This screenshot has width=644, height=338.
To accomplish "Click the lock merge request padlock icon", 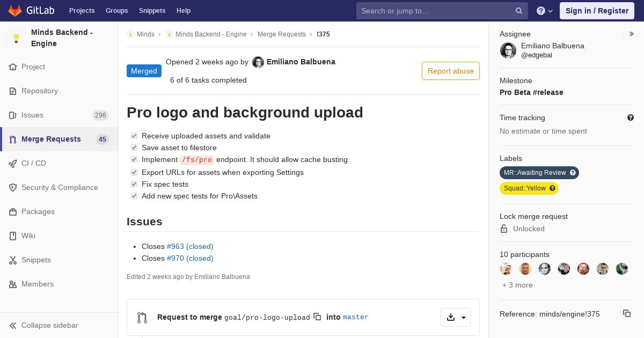I will (x=504, y=229).
